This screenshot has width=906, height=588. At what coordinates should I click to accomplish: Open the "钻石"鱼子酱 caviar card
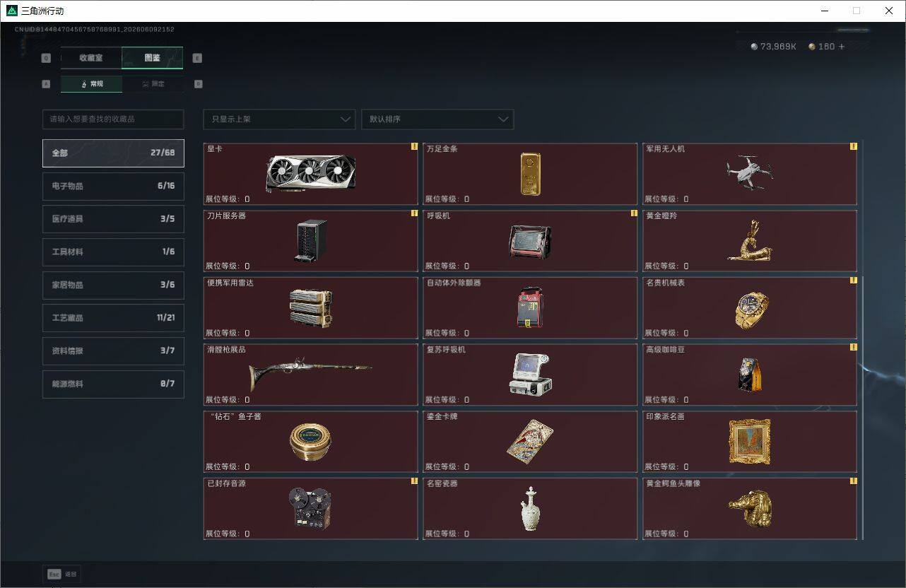click(311, 442)
